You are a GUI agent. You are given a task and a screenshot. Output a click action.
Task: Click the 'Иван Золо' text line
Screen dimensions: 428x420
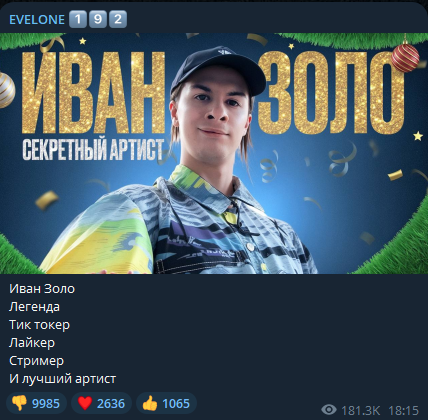click(x=42, y=289)
